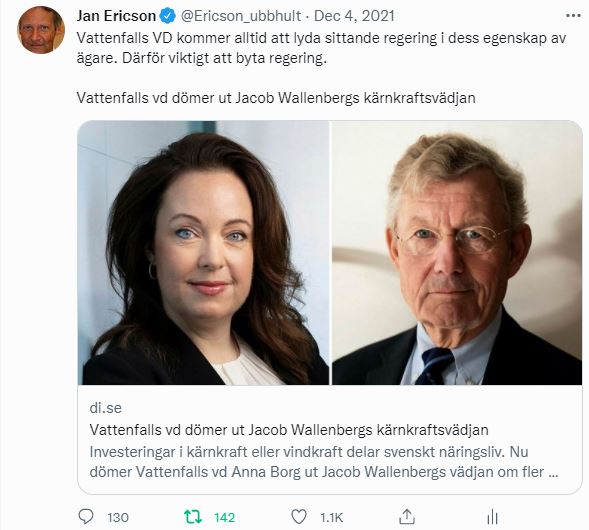Open the right photo of the man
589x530 pixels.
(x=457, y=253)
